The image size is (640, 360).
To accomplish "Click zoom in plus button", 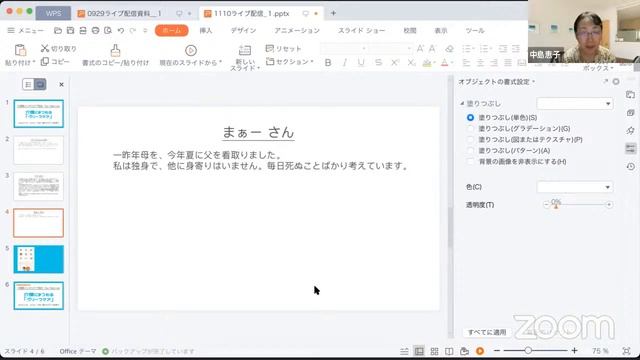I will point(574,351).
